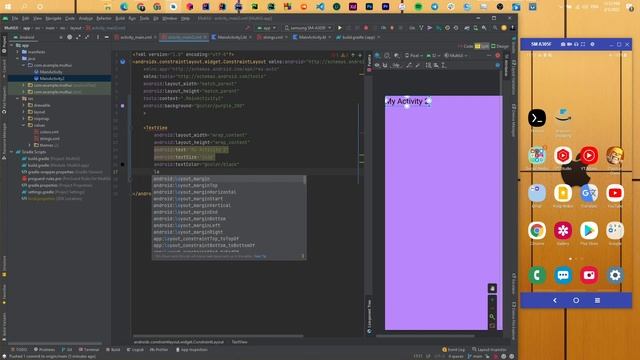
Task: Switch to the strings.xml editor tab
Action: click(x=273, y=37)
